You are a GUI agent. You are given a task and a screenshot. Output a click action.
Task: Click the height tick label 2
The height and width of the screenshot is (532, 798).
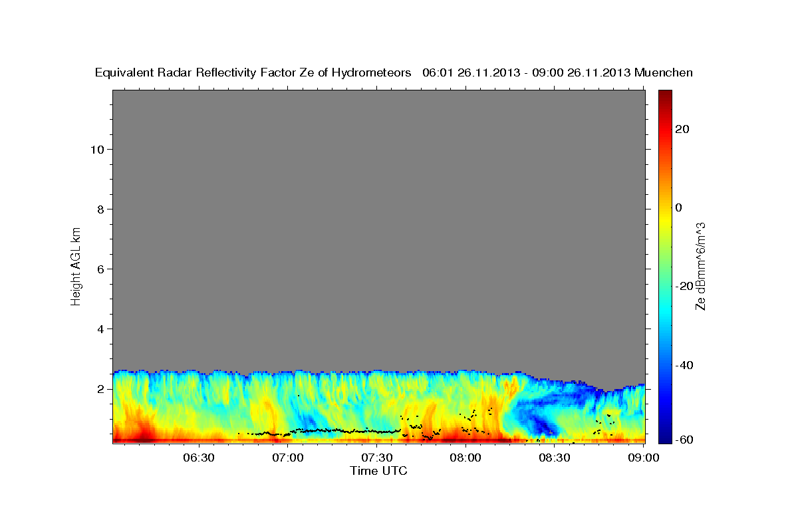(99, 388)
